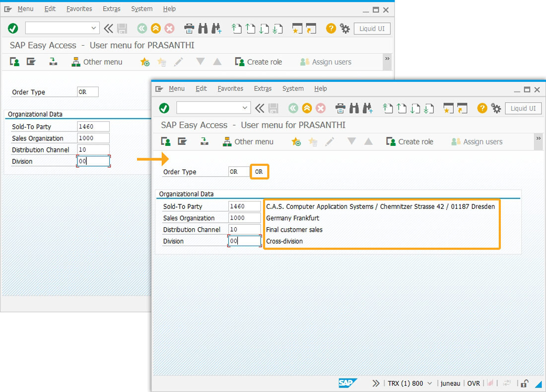Click Other menu button in front window
This screenshot has height=392, width=546.
click(248, 142)
